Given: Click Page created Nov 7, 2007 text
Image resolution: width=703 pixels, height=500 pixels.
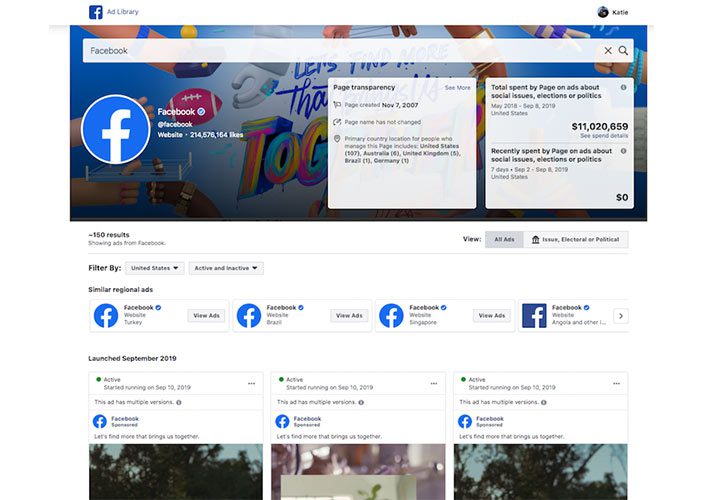Looking at the screenshot, I should click(381, 105).
